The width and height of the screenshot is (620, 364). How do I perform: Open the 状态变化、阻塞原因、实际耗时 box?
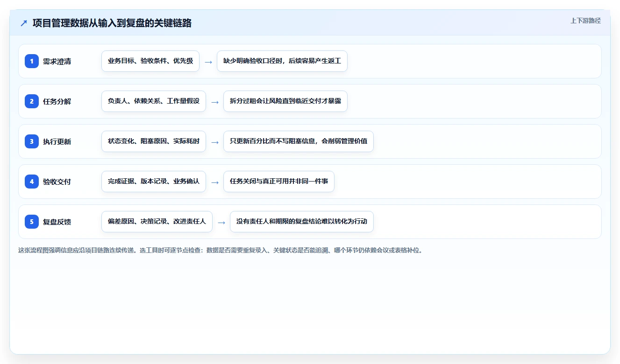point(154,141)
